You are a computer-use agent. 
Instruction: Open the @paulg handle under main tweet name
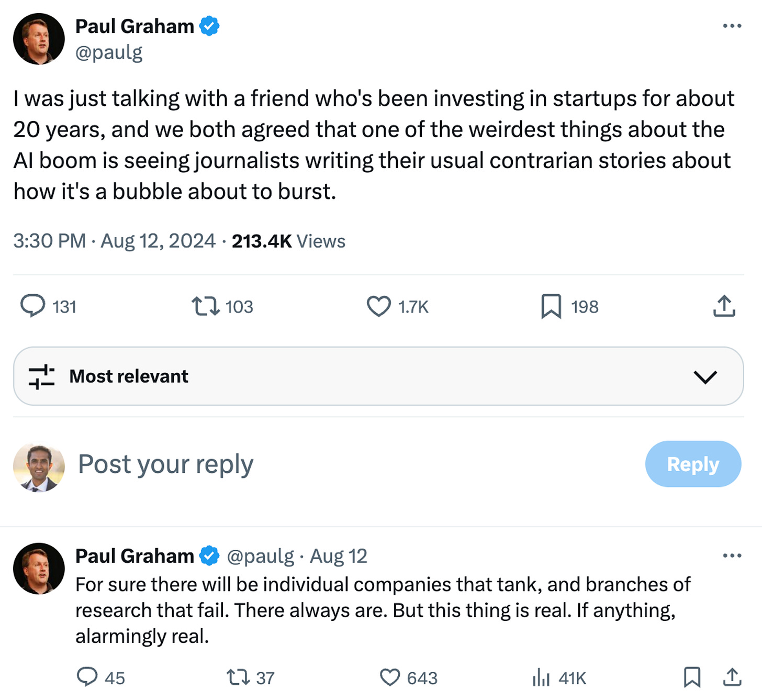point(109,52)
